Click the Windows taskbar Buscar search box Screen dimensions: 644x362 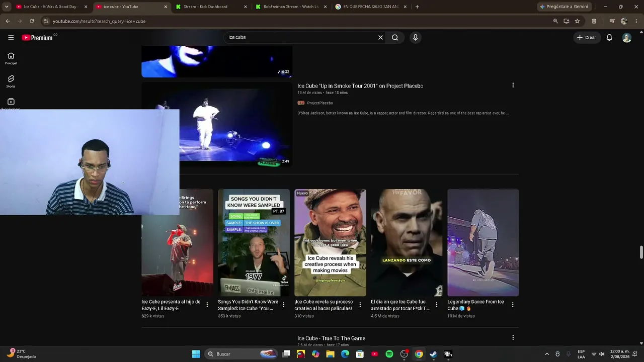[242, 354]
